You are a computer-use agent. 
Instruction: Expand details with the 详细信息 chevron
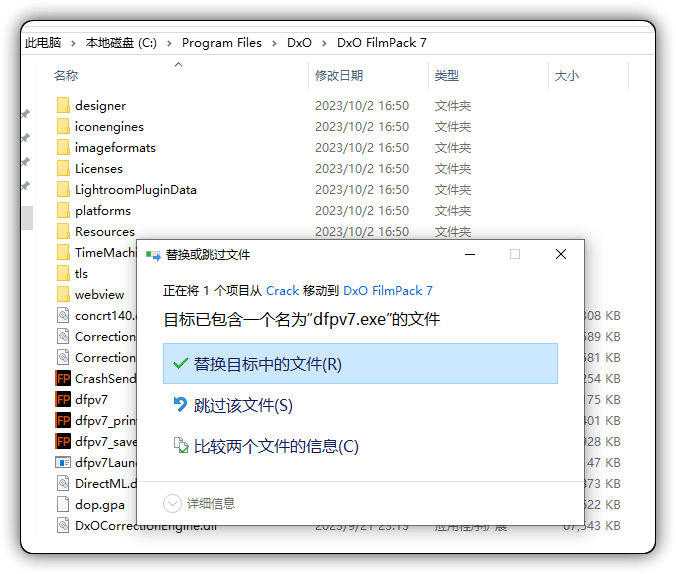[172, 503]
